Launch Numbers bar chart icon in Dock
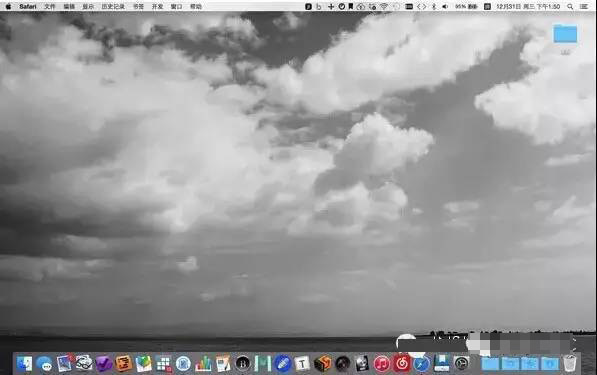 click(203, 364)
